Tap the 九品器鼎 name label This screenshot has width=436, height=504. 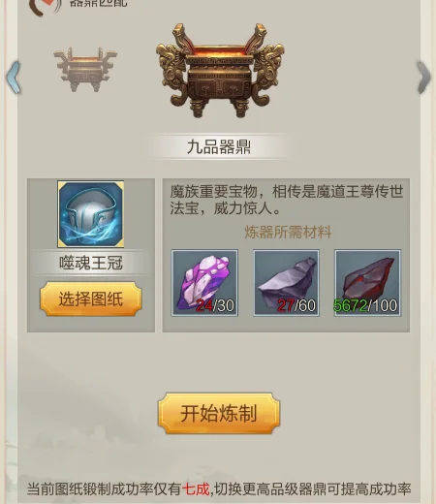point(219,147)
